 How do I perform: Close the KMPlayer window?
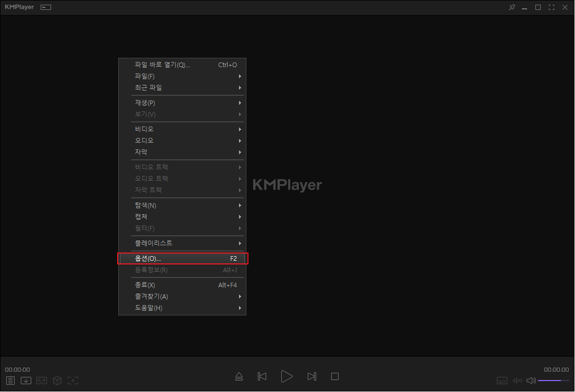(565, 7)
